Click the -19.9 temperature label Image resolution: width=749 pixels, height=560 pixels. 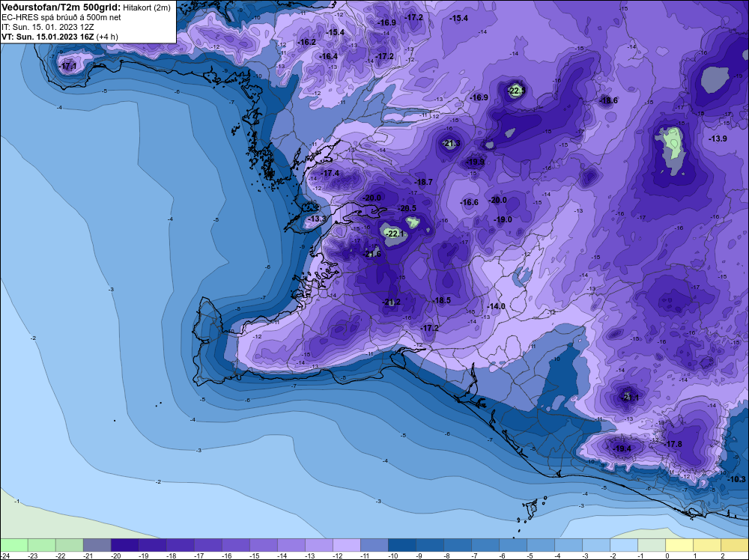(476, 162)
